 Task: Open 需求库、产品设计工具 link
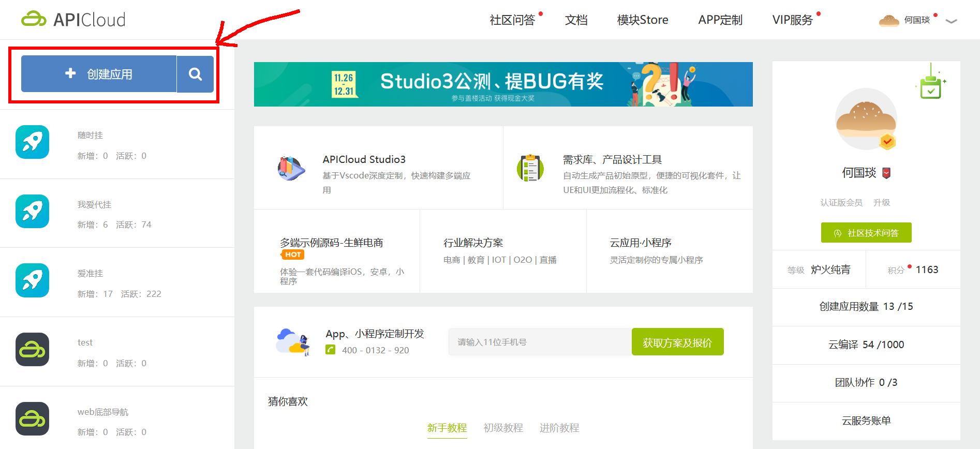click(x=612, y=159)
